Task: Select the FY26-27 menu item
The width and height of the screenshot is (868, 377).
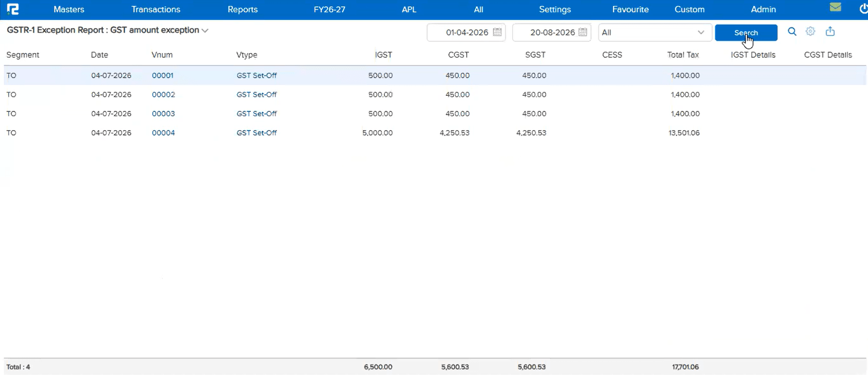Action: click(x=330, y=10)
